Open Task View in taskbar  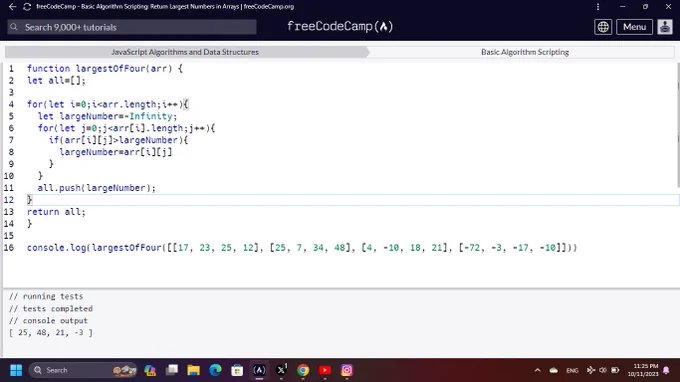coord(172,370)
